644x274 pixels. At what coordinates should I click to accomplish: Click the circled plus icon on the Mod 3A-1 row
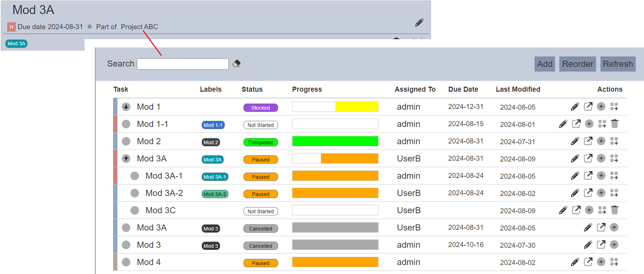tap(601, 175)
